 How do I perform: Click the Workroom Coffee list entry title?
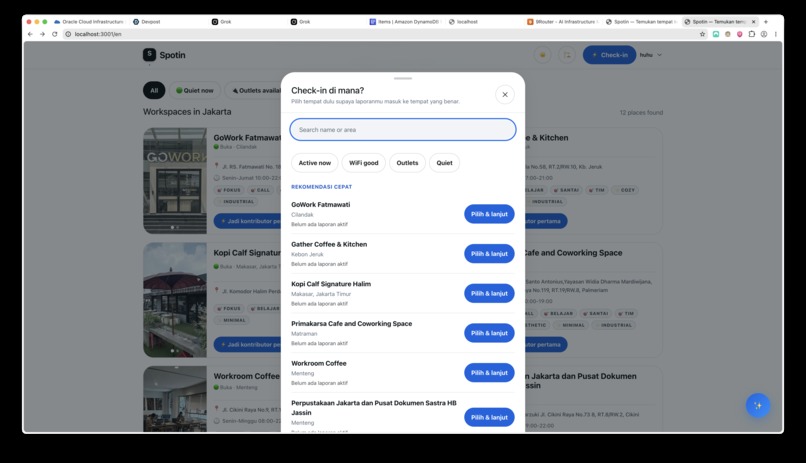(x=318, y=363)
